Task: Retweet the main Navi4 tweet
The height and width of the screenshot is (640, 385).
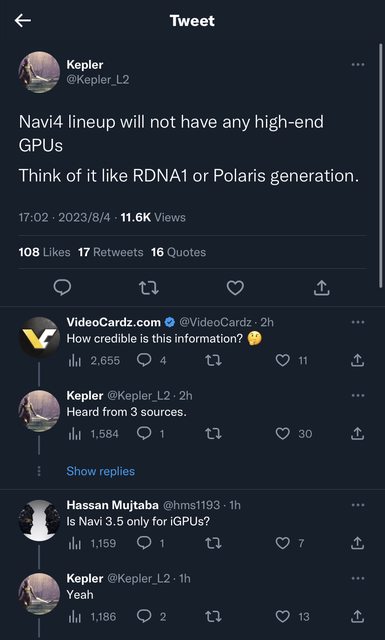Action: click(x=149, y=288)
